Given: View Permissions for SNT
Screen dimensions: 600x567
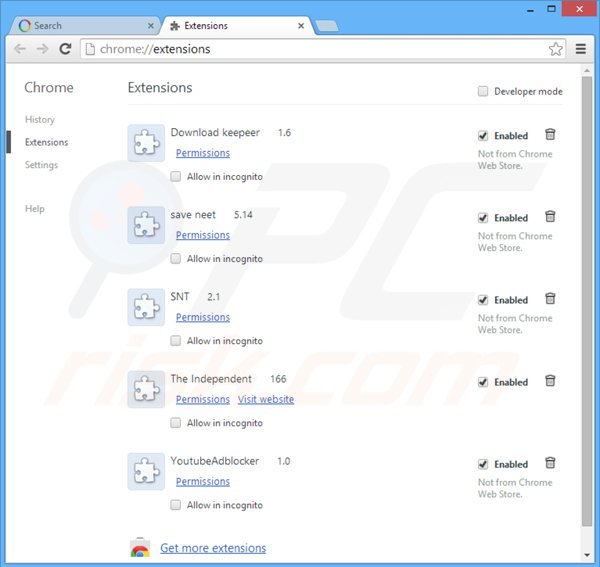Looking at the screenshot, I should tap(203, 317).
